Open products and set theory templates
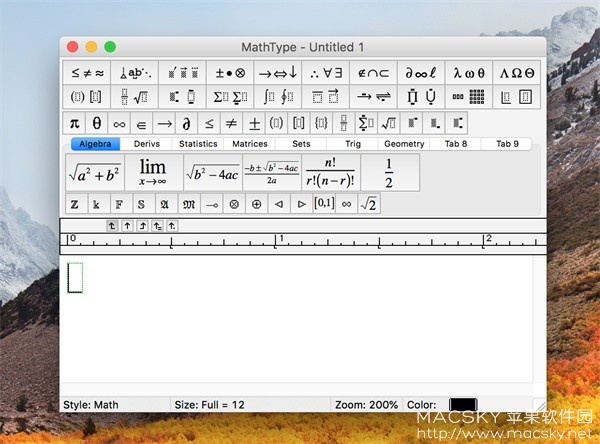 [x=421, y=96]
